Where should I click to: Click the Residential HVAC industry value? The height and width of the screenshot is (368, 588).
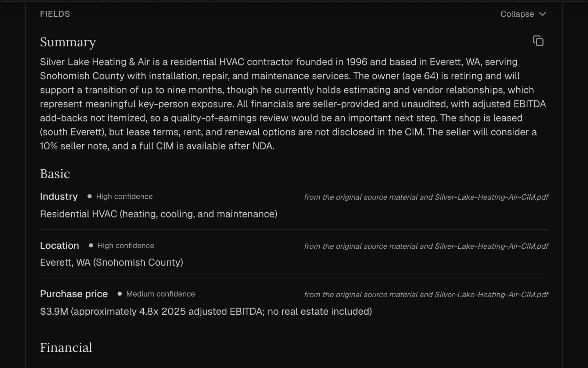coord(159,214)
